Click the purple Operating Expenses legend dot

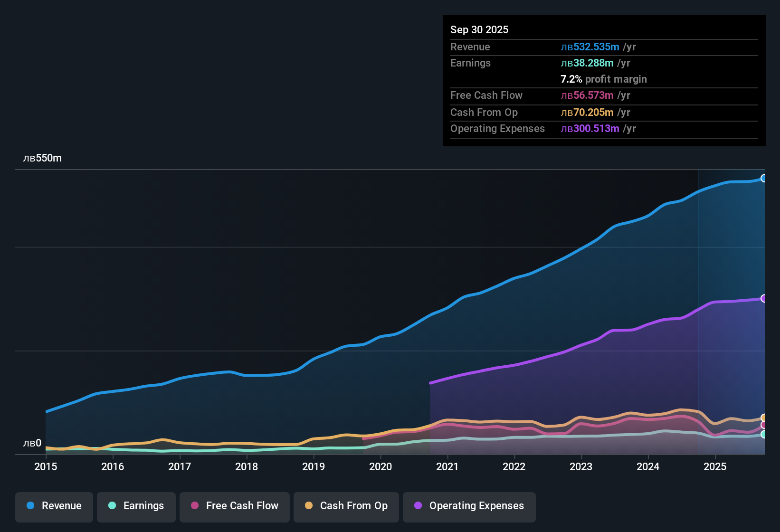(417, 506)
